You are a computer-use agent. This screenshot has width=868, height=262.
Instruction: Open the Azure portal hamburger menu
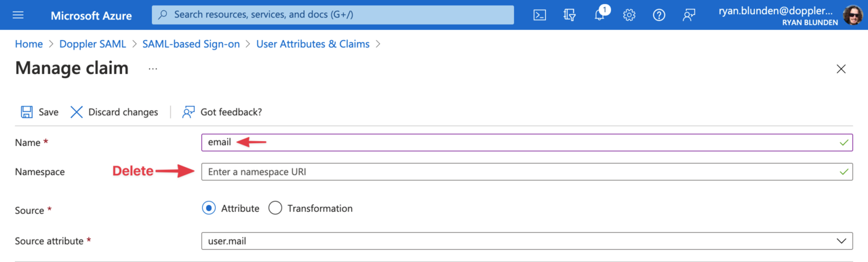(x=18, y=15)
